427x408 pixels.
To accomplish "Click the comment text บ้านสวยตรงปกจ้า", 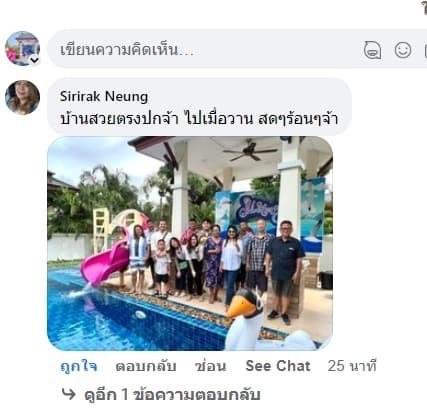I will click(x=119, y=119).
